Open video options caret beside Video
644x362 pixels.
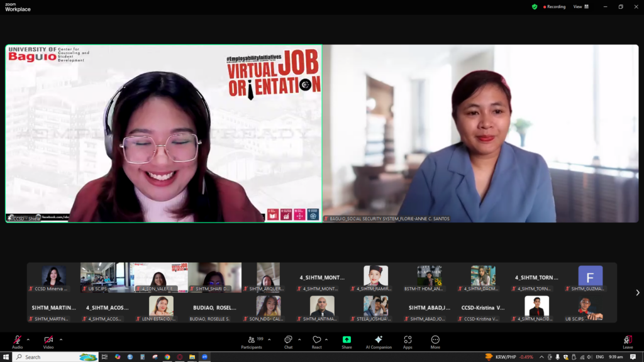pos(61,339)
